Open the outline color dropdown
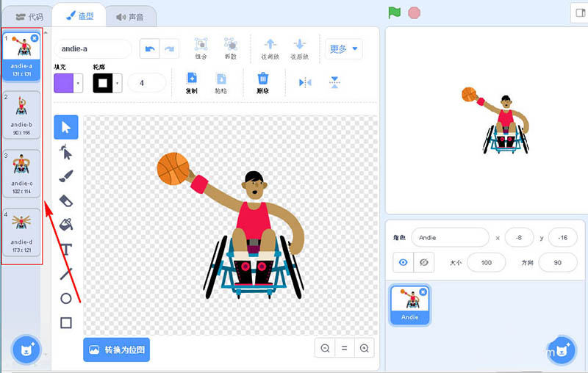 pyautogui.click(x=117, y=83)
